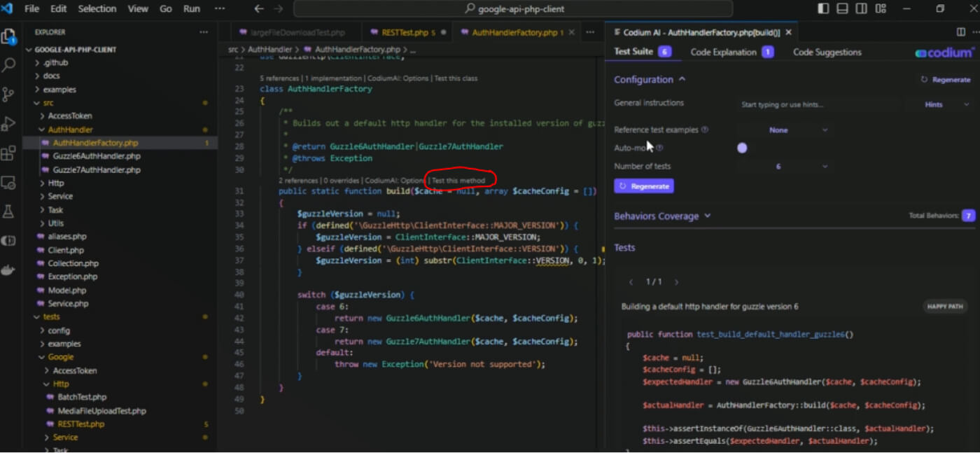Click the VS Code logo in the title bar
The image size is (980, 453).
8,9
